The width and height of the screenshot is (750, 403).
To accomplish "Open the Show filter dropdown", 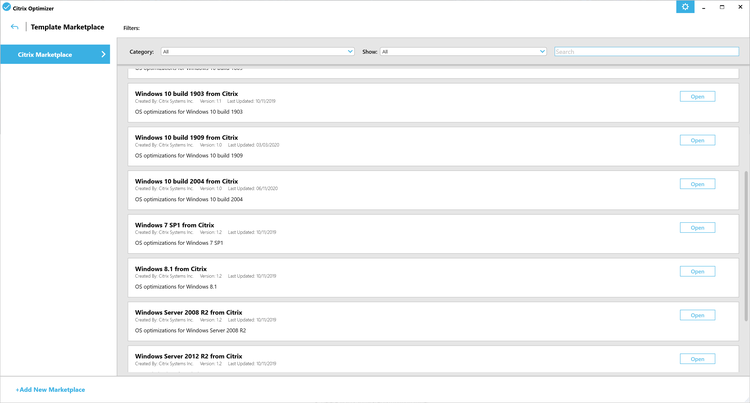I will 463,52.
